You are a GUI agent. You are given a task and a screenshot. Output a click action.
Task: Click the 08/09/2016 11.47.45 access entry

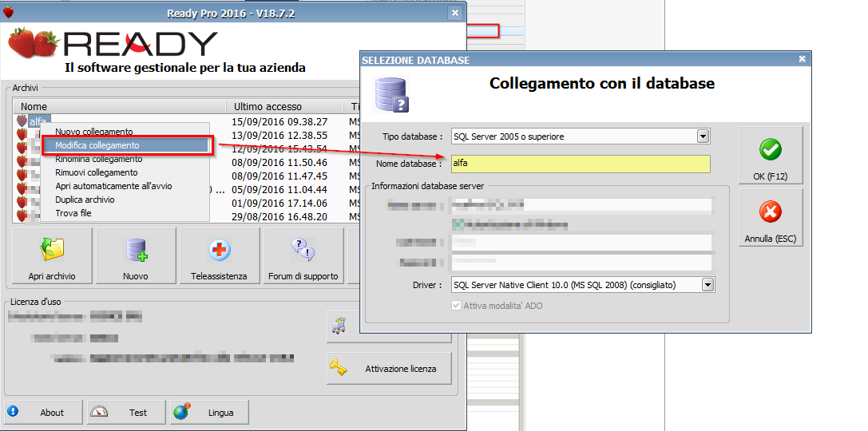pos(279,176)
